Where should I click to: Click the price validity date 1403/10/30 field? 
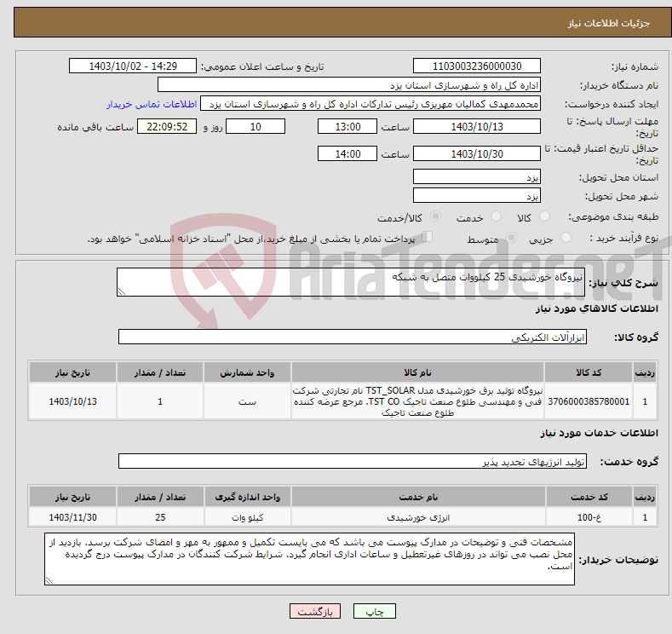click(477, 153)
